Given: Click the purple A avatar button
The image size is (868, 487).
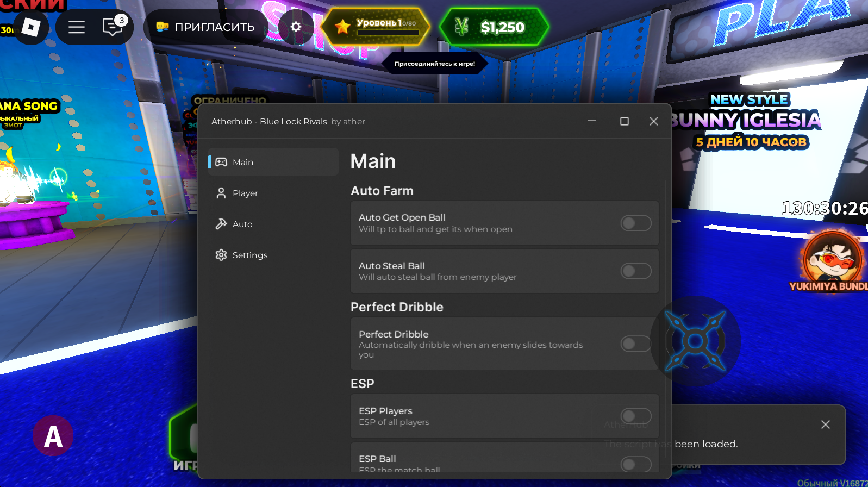Looking at the screenshot, I should click(53, 436).
